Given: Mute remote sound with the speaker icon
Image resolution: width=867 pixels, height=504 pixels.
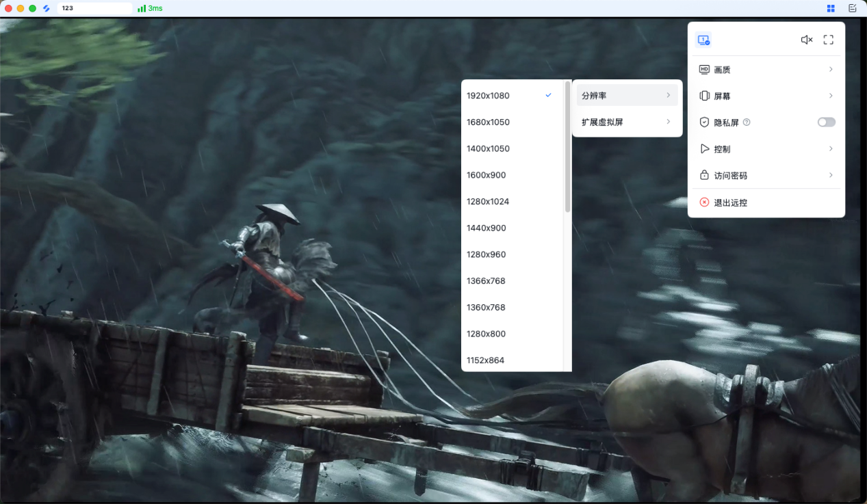Looking at the screenshot, I should pyautogui.click(x=807, y=40).
